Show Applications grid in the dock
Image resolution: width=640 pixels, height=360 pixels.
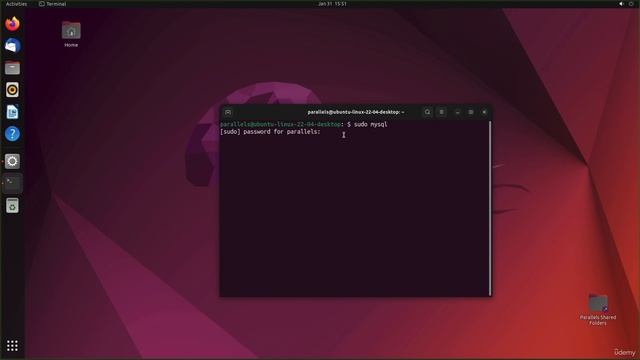point(12,345)
